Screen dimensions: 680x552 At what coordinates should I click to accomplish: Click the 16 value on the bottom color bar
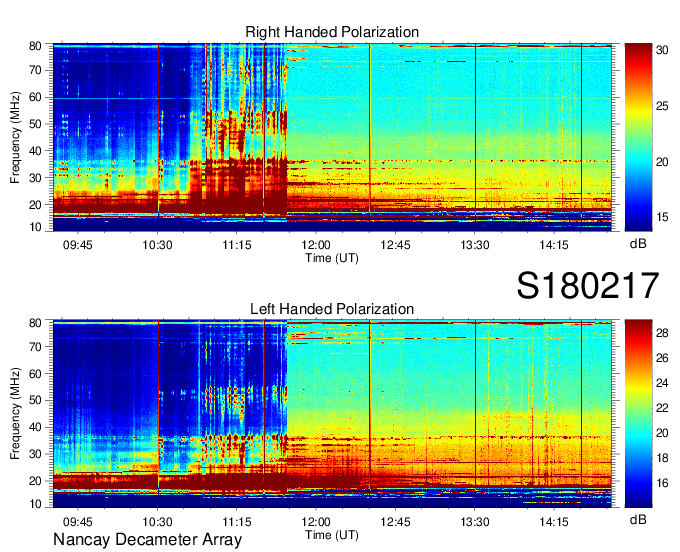pyautogui.click(x=662, y=483)
